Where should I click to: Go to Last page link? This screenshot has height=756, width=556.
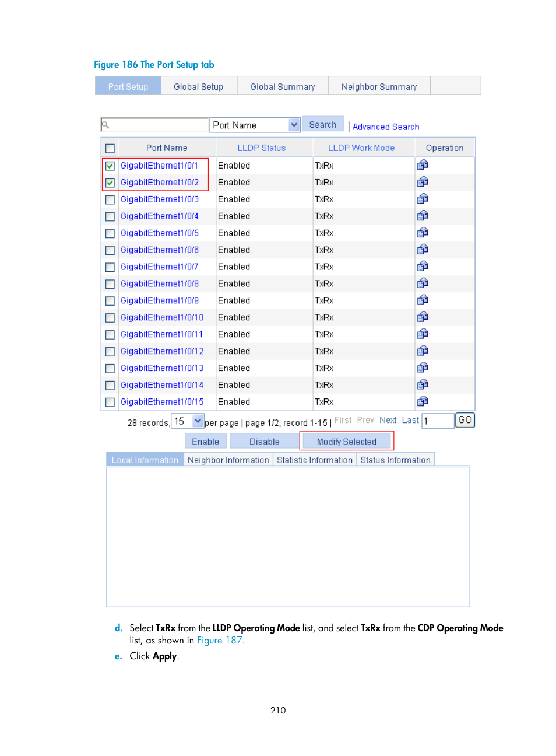click(x=410, y=420)
